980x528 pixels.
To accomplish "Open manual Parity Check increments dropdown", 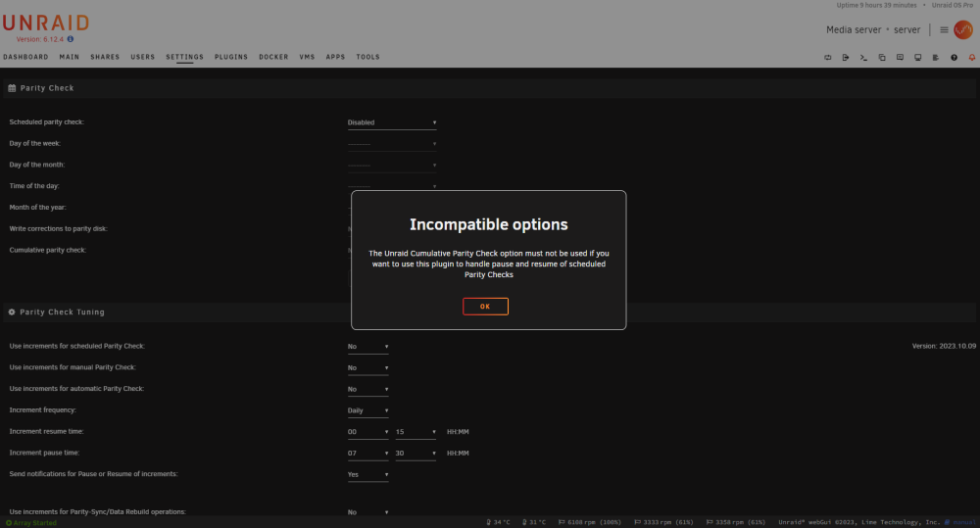I will point(368,367).
